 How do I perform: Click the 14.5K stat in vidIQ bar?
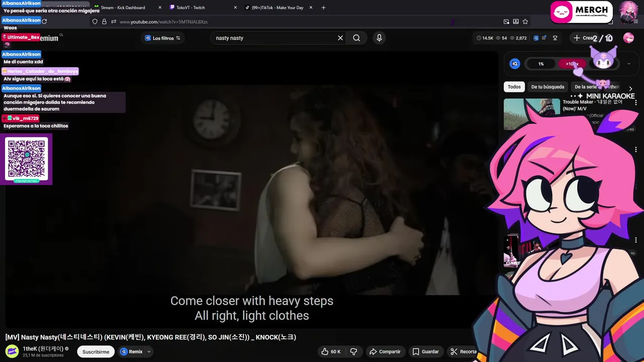click(485, 38)
